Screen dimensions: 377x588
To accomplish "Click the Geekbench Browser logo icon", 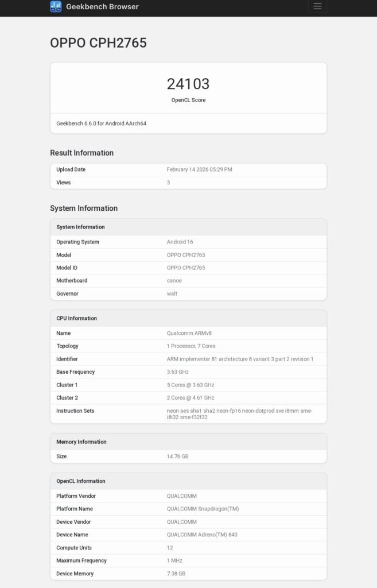I will click(x=55, y=7).
